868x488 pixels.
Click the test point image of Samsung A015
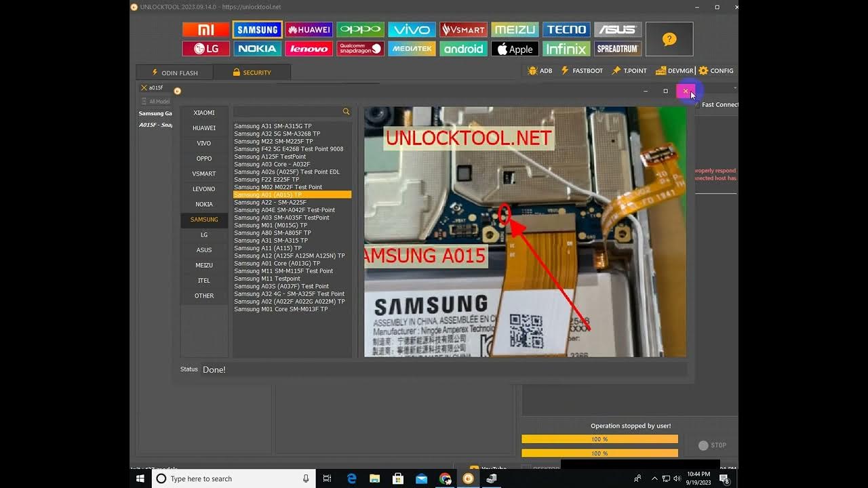tap(525, 232)
